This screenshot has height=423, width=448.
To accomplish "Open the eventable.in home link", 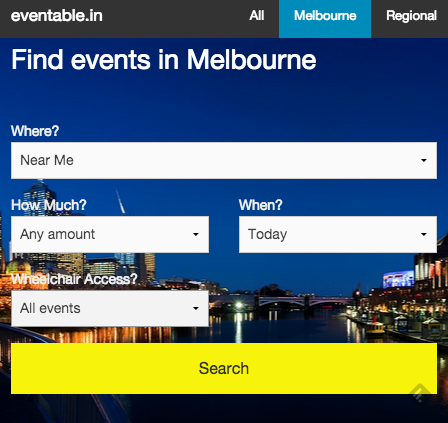I will coord(57,16).
